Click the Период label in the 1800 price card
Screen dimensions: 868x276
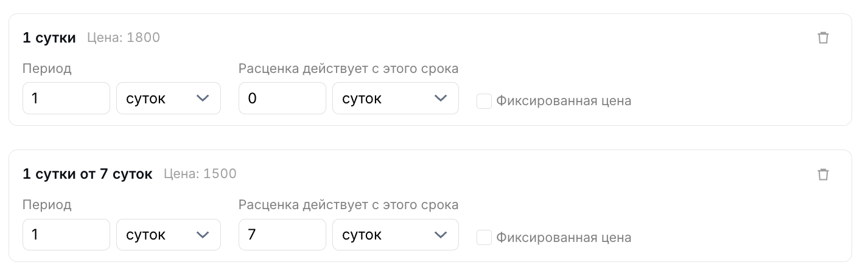(x=47, y=69)
